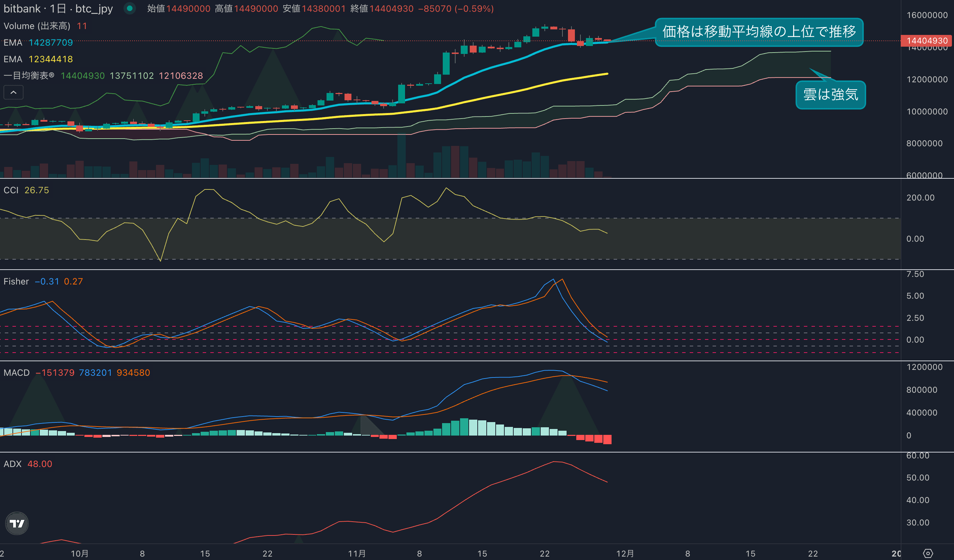The image size is (954, 560).
Task: Click the 11月 date axis label
Action: pyautogui.click(x=357, y=553)
